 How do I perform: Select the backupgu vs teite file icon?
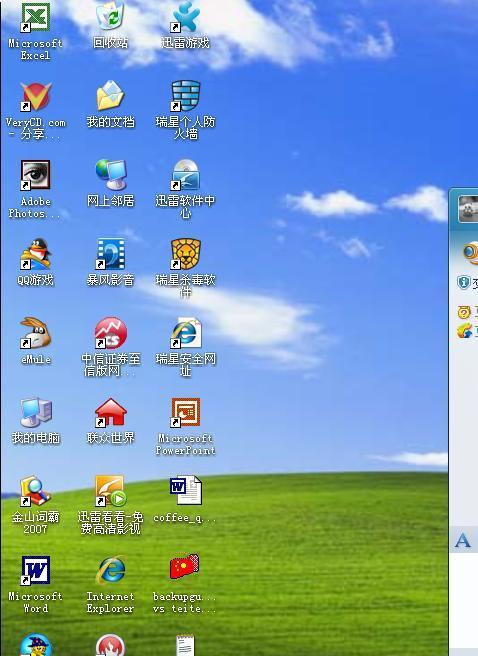coord(184,567)
